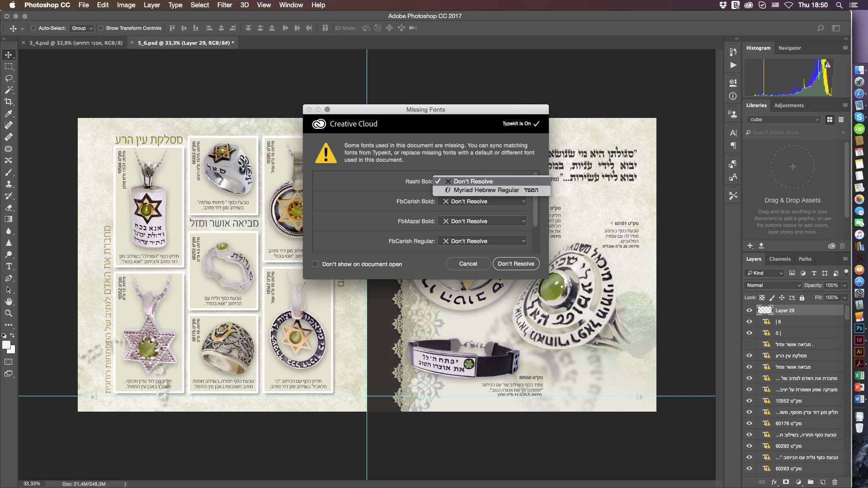The image size is (868, 488).
Task: Open FbCarish Bold font replacement dropdown
Action: [482, 202]
